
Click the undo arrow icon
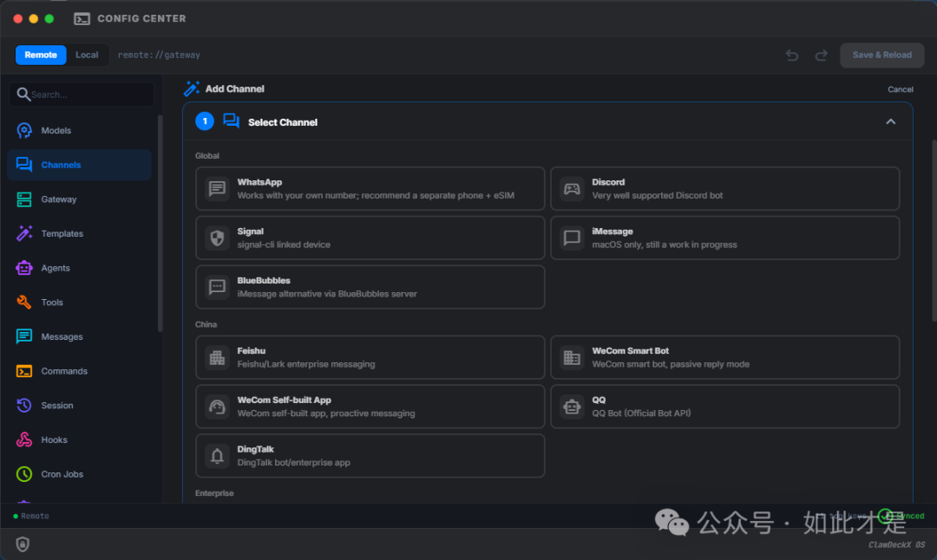point(792,55)
